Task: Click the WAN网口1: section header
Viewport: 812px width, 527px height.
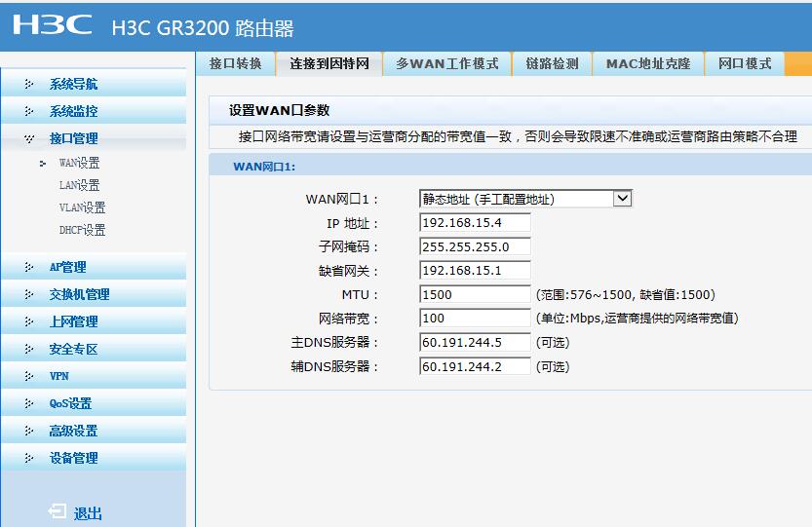Action: (x=264, y=167)
